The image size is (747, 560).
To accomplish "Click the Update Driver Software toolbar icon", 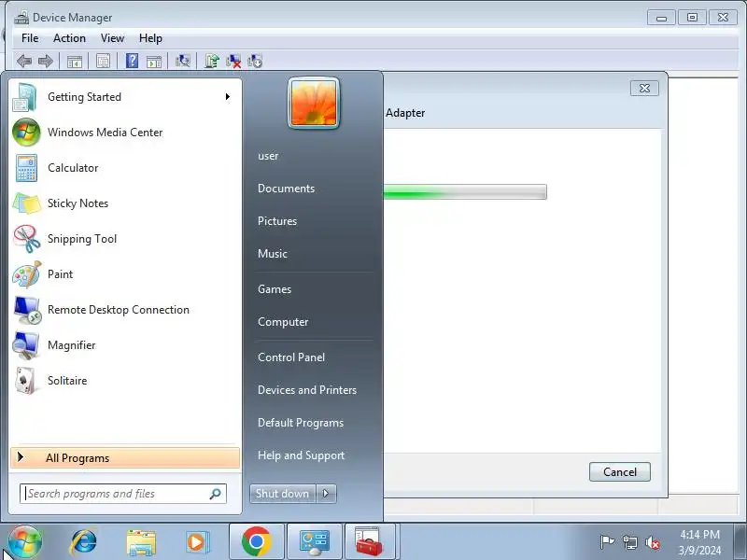I will pos(212,61).
